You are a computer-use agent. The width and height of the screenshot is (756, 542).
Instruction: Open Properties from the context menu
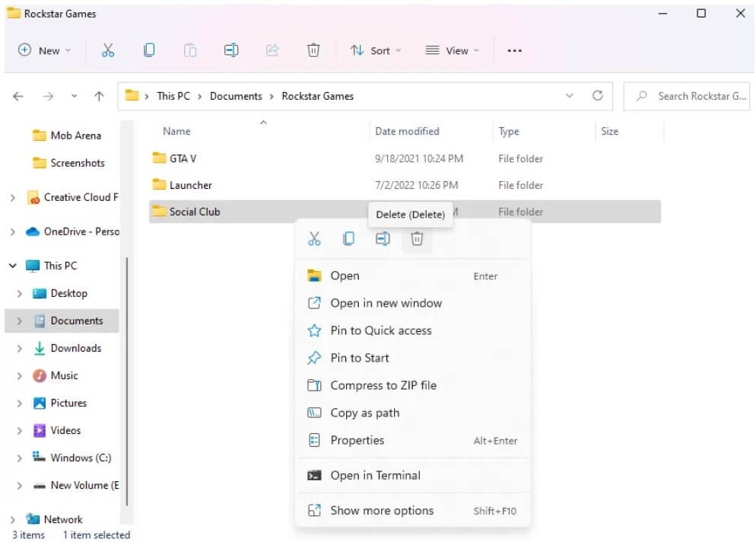(x=412, y=440)
